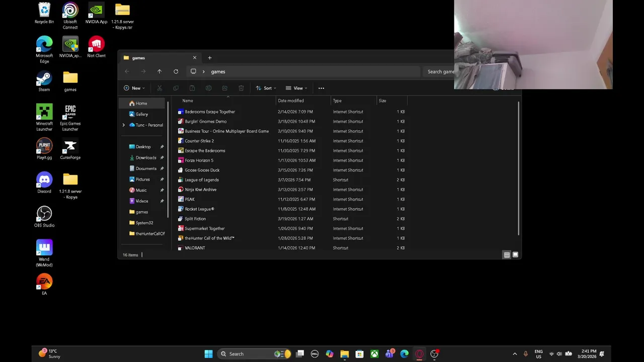Open the Xbox app from taskbar
Viewport: 644px width, 362px height.
pyautogui.click(x=374, y=354)
